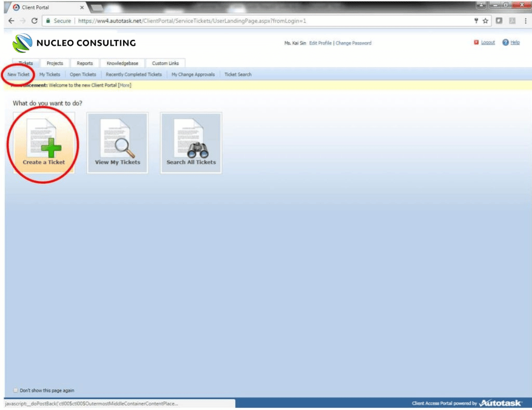Click the browser back arrow
Screen dimensions: 532x410
tap(11, 21)
